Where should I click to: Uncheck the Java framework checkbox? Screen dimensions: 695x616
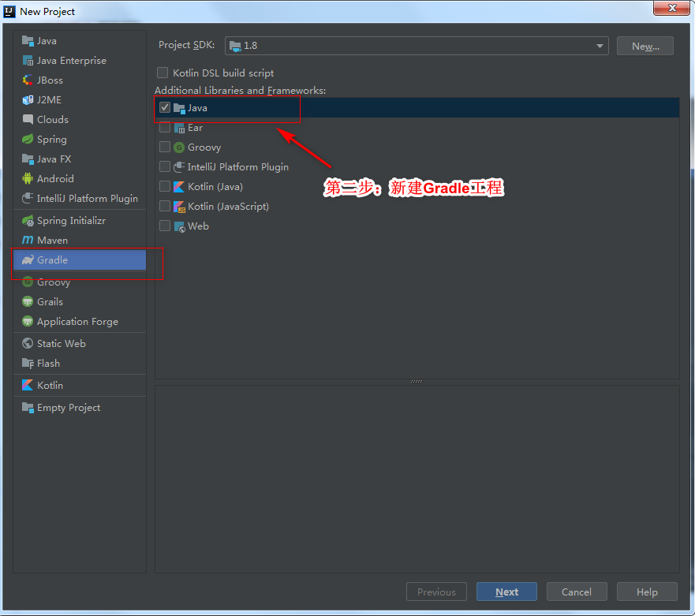tap(165, 108)
